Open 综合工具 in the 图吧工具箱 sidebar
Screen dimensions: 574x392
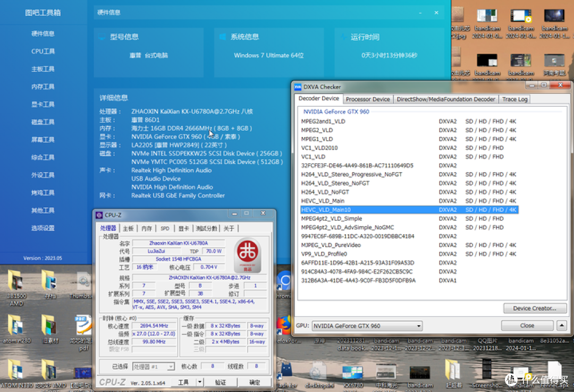pos(43,157)
